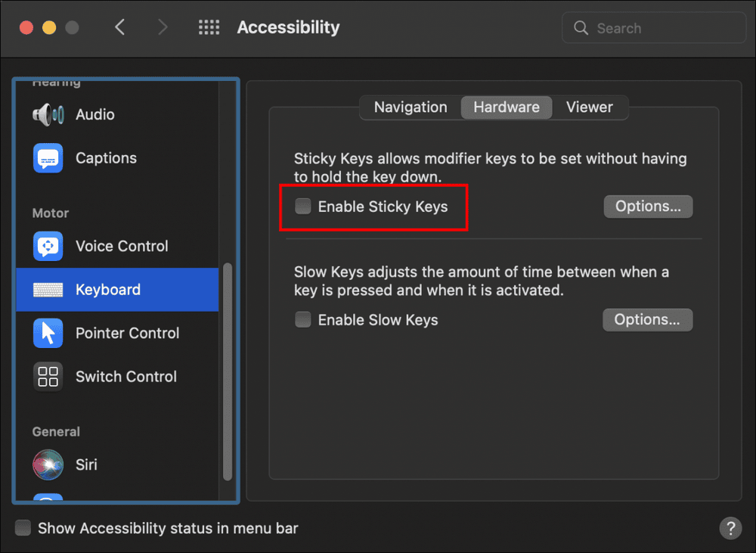The width and height of the screenshot is (756, 553).
Task: Toggle Show Accessibility status in menu bar
Action: point(23,528)
